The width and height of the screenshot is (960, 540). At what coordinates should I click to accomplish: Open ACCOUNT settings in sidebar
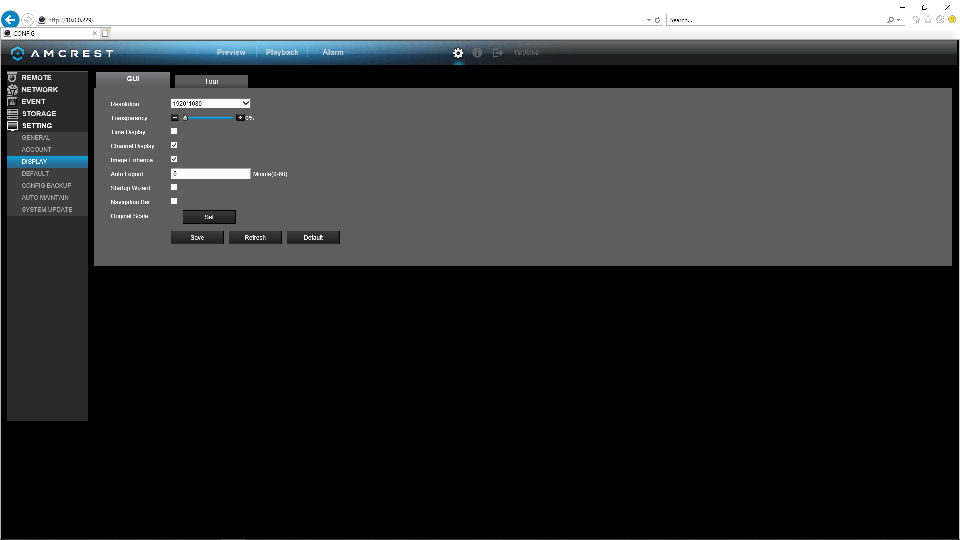coord(47,149)
